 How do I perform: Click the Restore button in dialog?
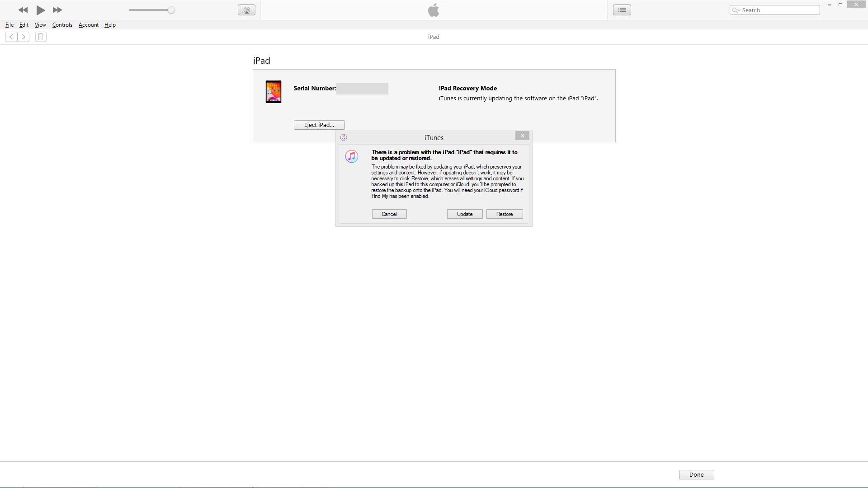(x=504, y=214)
